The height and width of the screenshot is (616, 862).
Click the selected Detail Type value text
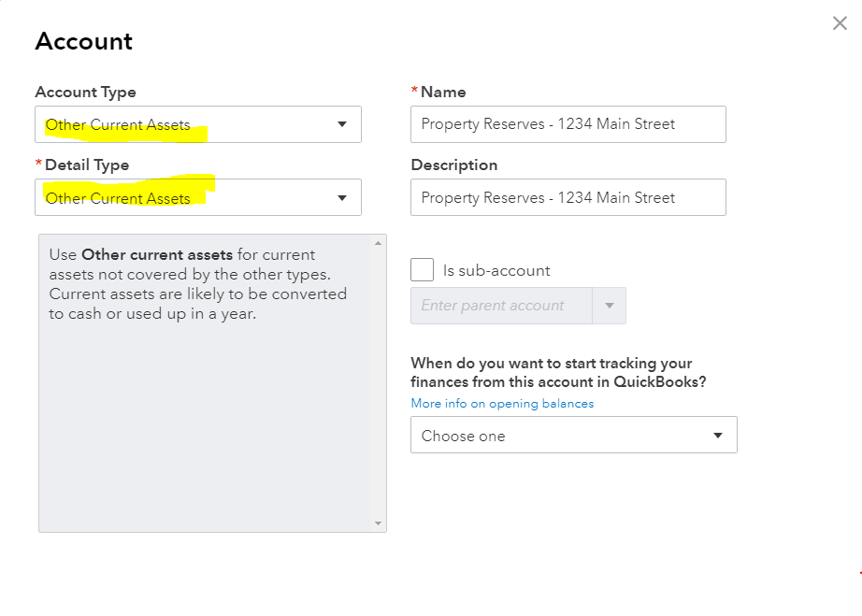pos(118,197)
